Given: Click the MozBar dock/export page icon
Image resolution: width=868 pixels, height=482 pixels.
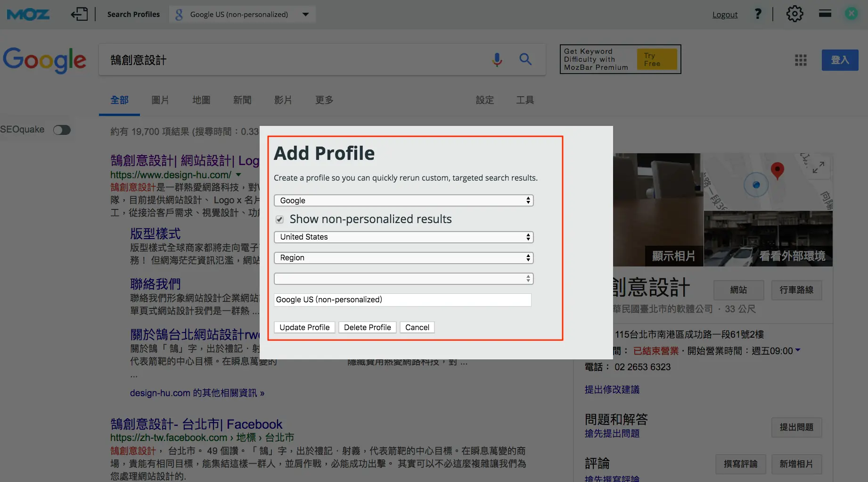Looking at the screenshot, I should [79, 14].
